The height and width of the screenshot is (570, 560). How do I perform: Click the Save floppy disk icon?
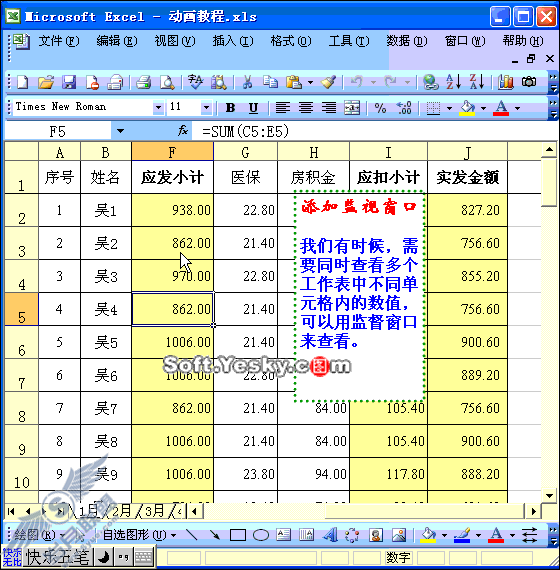pos(68,82)
